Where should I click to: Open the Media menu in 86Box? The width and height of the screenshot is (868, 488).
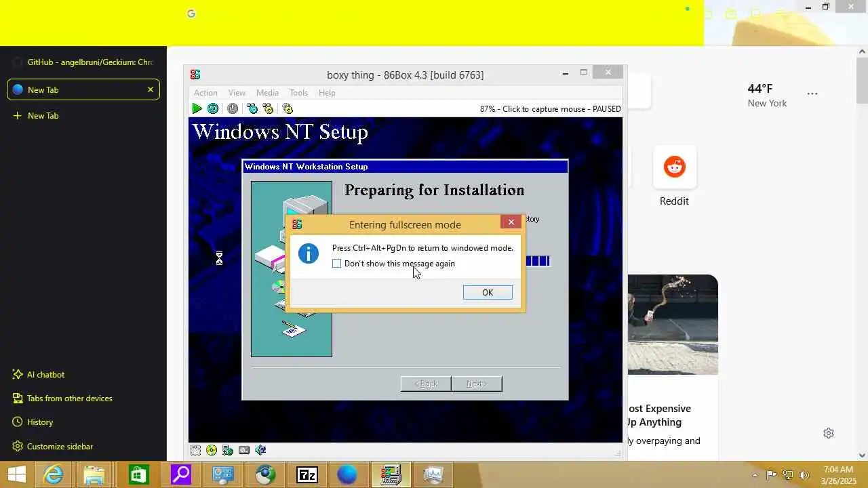(267, 93)
